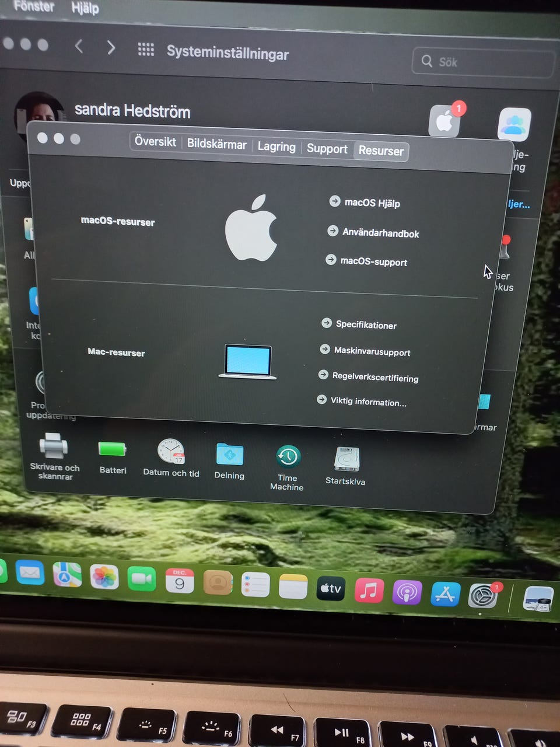Open Time Machine preferences
Image resolution: width=560 pixels, height=747 pixels.
[x=287, y=467]
